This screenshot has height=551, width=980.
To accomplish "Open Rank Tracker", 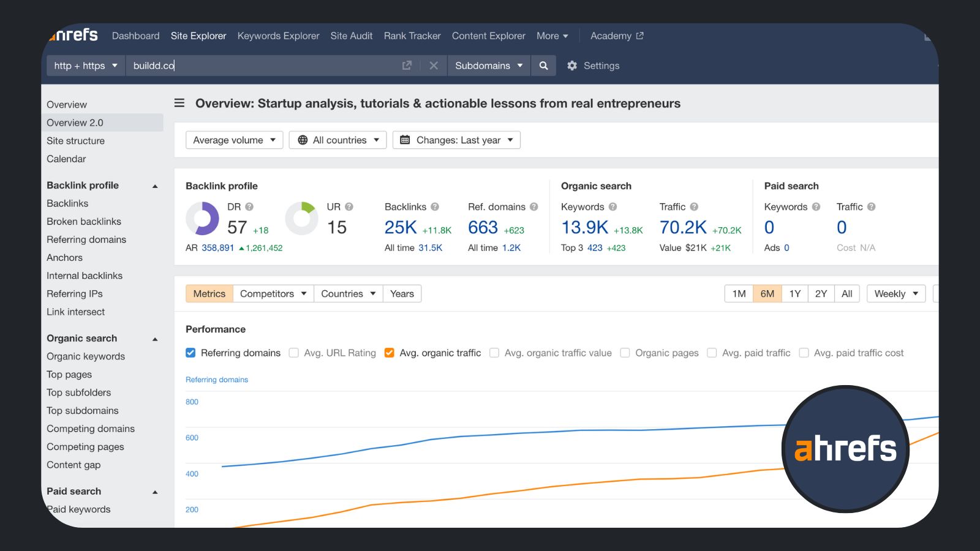I will 412,36.
